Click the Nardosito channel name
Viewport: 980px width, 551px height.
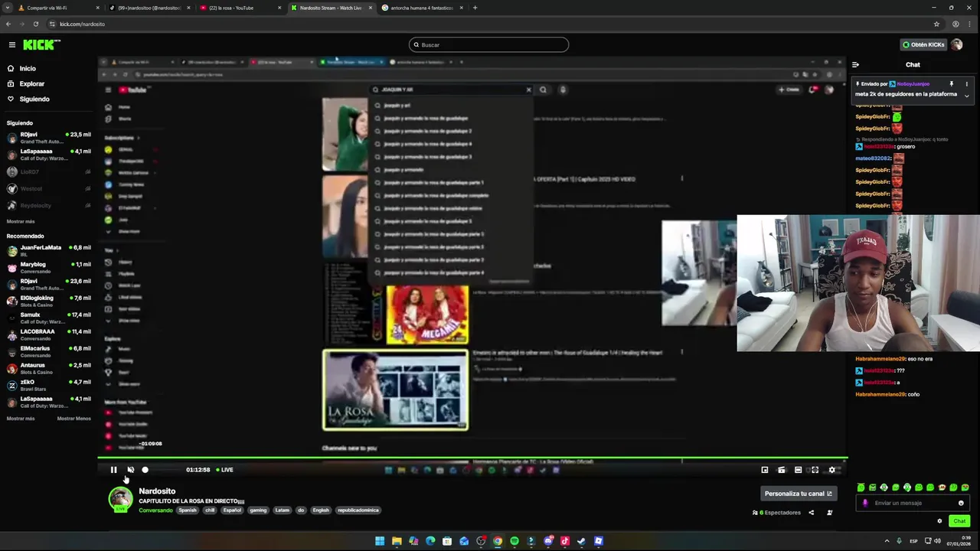(x=157, y=491)
